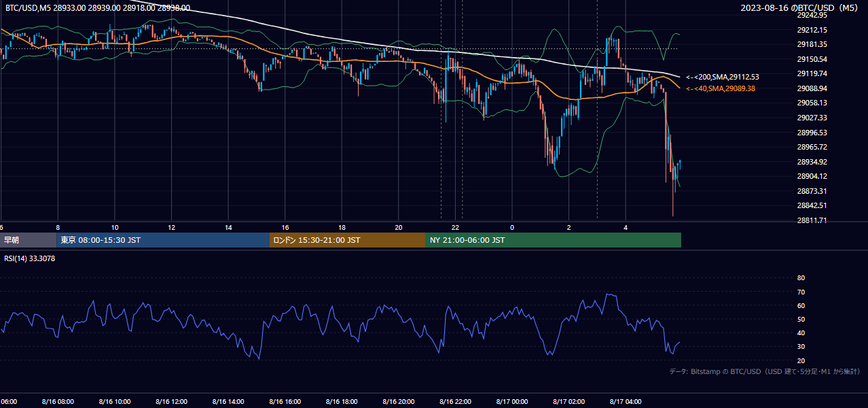This screenshot has width=868, height=408.
Task: Click the 8/17 02:00 time label
Action: [x=569, y=402]
